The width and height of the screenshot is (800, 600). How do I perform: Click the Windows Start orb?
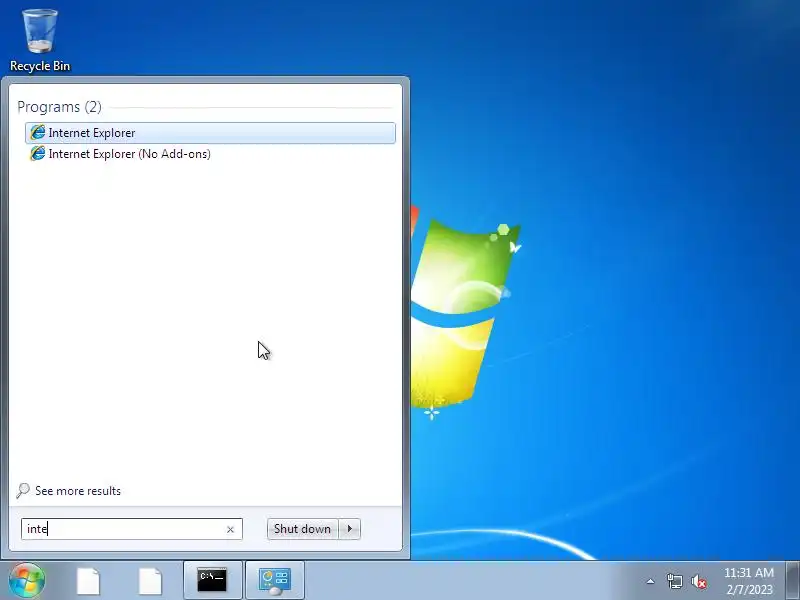tap(27, 580)
